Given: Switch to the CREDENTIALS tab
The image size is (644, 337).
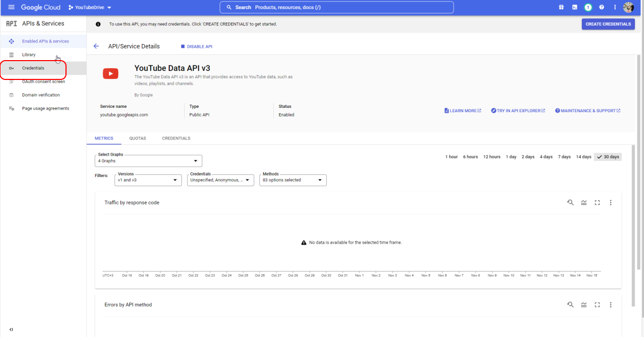Looking at the screenshot, I should pos(176,138).
